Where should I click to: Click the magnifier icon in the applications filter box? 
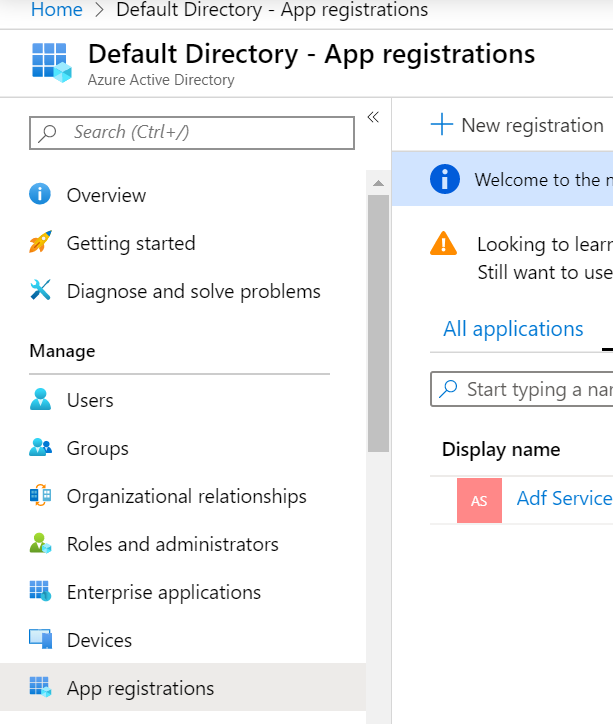coord(448,389)
